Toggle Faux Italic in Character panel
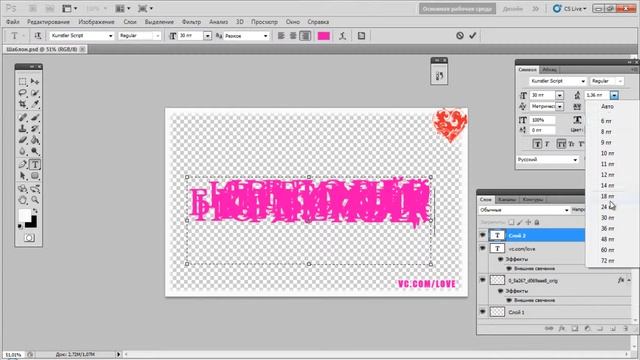Viewport: 640px width, 360px height. point(548,144)
